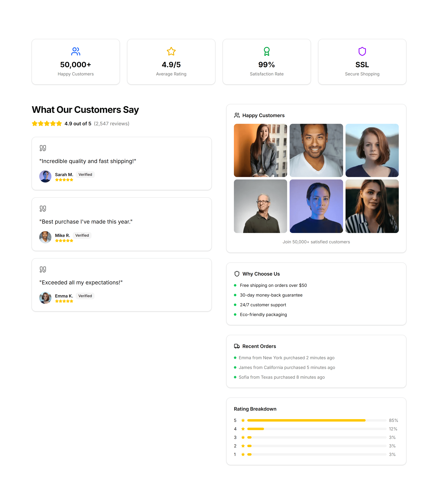Click the one-star rating progress bar
Screen dimensions: 438x504
(x=317, y=454)
